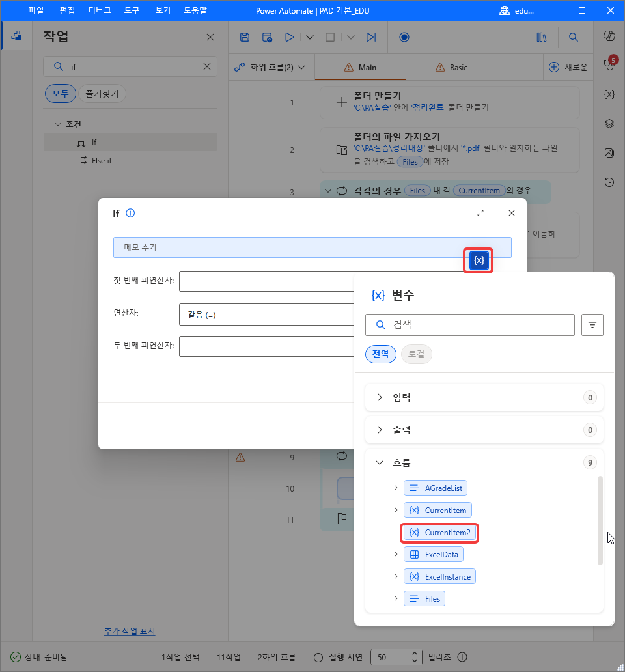
Task: Click the 메모 추가 note field
Action: (x=312, y=247)
